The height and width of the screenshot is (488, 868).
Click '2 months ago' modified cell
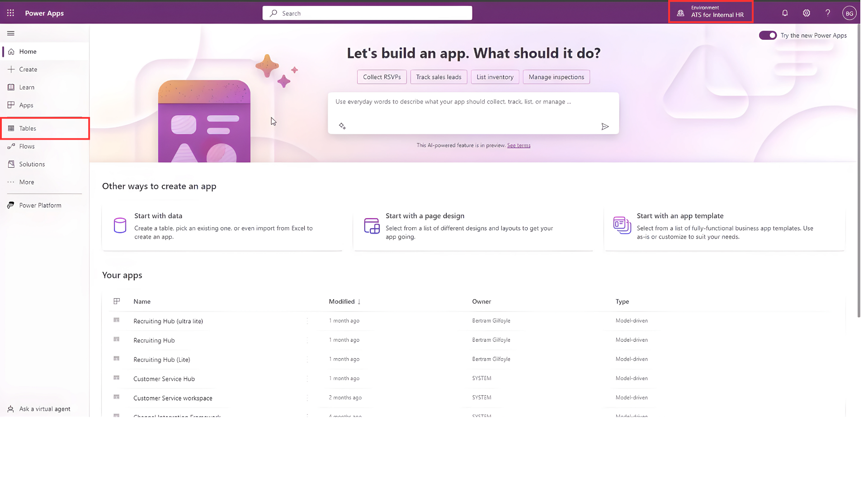click(x=345, y=398)
